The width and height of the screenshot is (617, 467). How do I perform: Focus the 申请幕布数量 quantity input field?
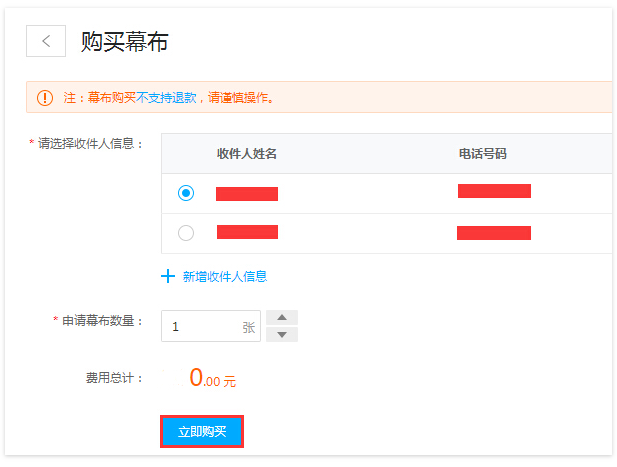coord(211,326)
